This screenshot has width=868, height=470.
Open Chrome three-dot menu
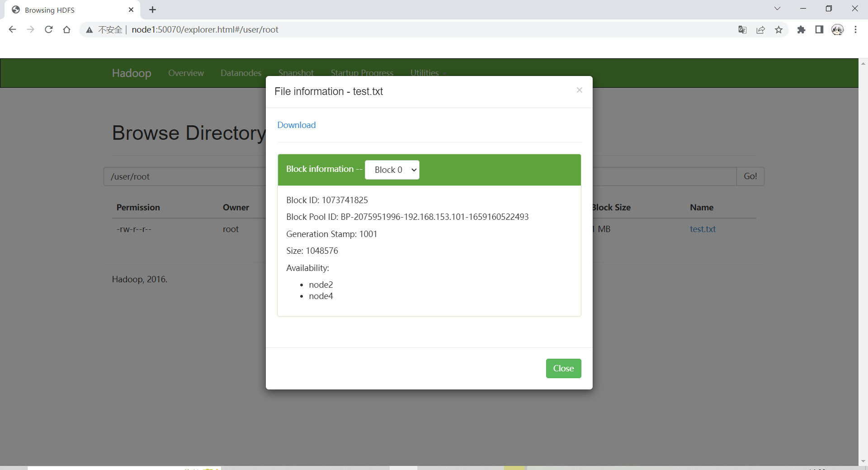(855, 30)
